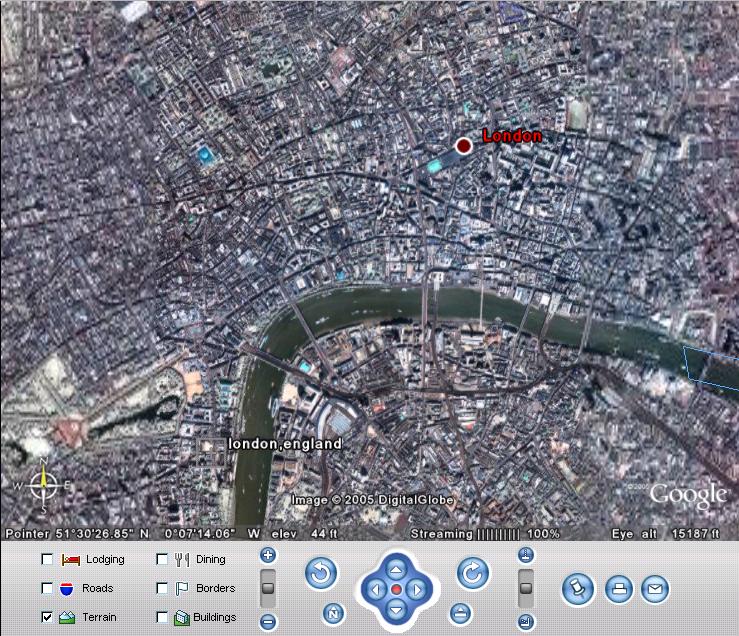Click the flag icon beside Borders
Image resolution: width=739 pixels, height=636 pixels.
181,588
